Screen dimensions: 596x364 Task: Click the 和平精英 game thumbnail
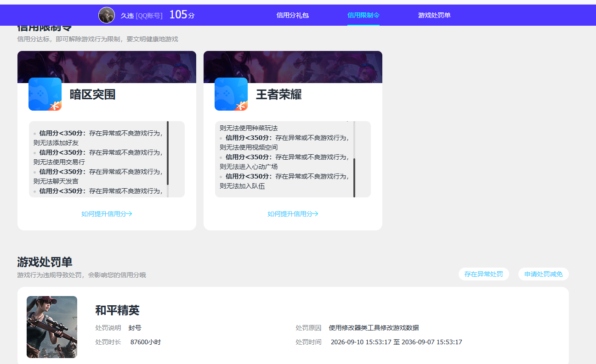pyautogui.click(x=52, y=327)
